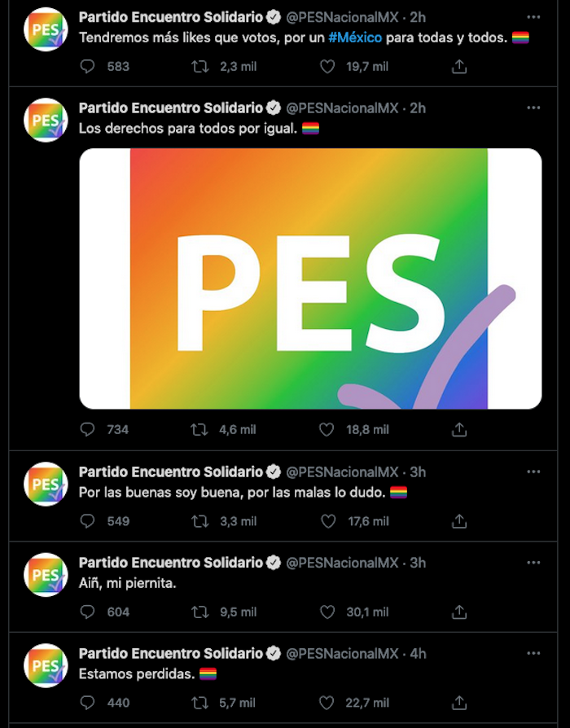Share the 'Los derechos para todos' tweet

tap(459, 429)
